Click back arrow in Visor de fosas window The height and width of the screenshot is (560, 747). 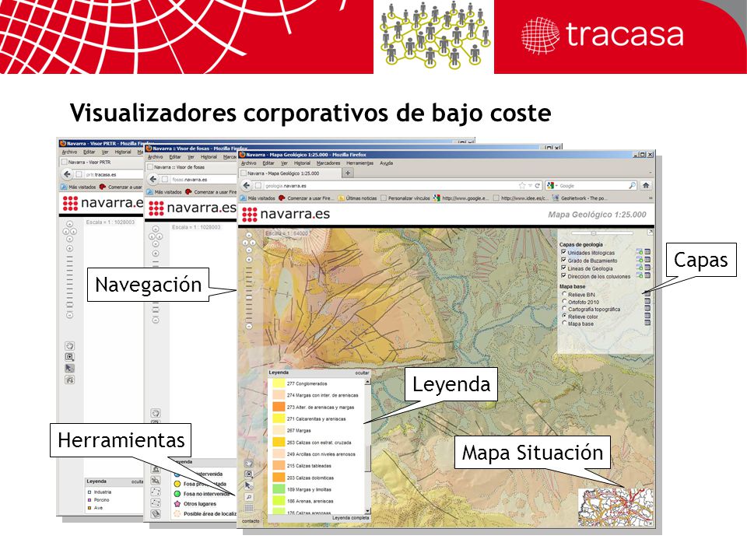(153, 179)
